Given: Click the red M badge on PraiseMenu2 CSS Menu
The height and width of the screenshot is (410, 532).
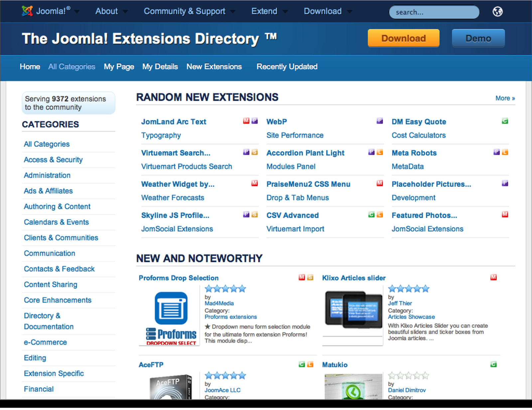Looking at the screenshot, I should [380, 183].
